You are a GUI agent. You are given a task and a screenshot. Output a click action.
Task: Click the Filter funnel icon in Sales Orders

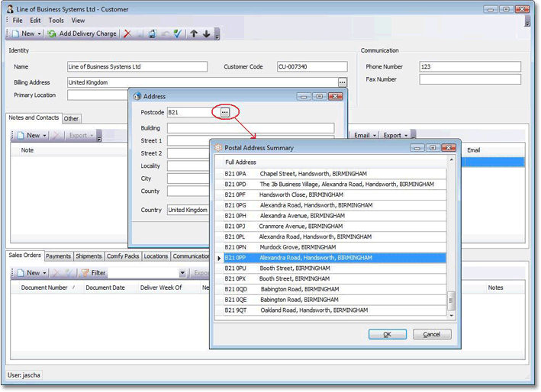point(85,272)
